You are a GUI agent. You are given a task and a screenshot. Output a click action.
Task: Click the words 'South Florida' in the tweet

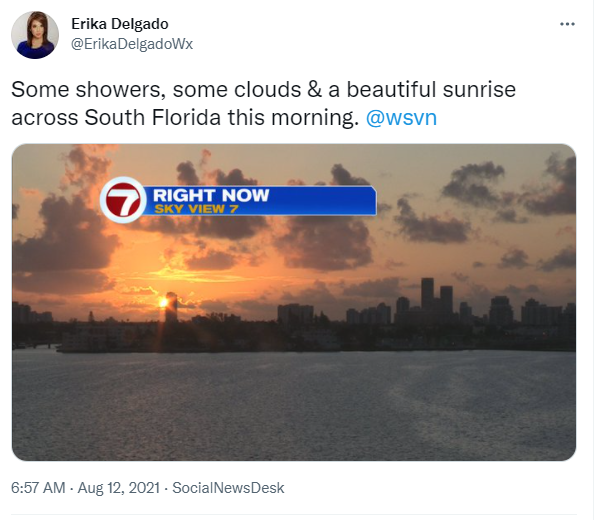coord(153,118)
